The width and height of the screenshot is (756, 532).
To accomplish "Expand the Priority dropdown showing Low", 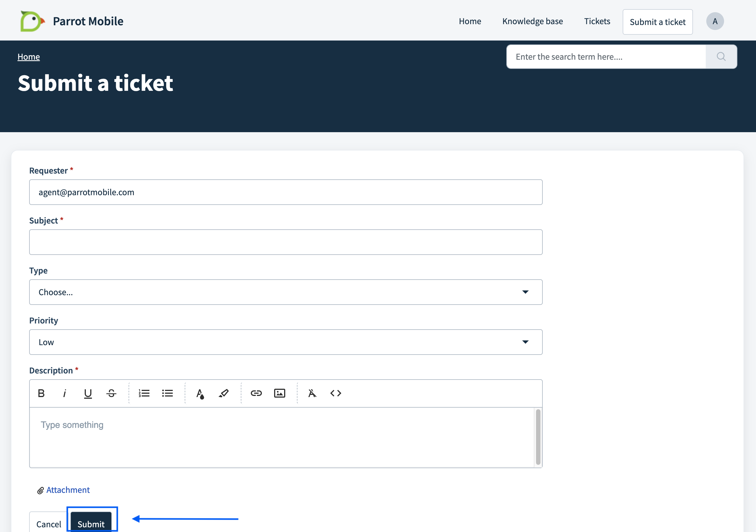I will click(x=286, y=342).
